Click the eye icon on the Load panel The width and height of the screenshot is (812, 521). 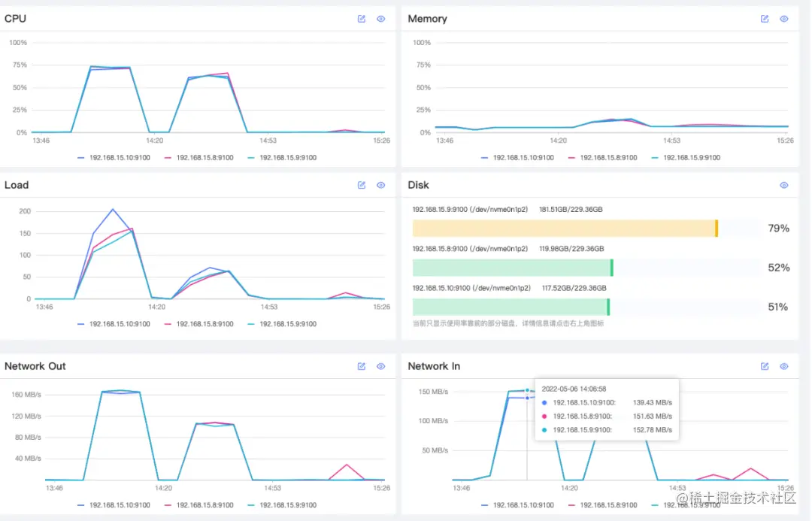pyautogui.click(x=381, y=185)
